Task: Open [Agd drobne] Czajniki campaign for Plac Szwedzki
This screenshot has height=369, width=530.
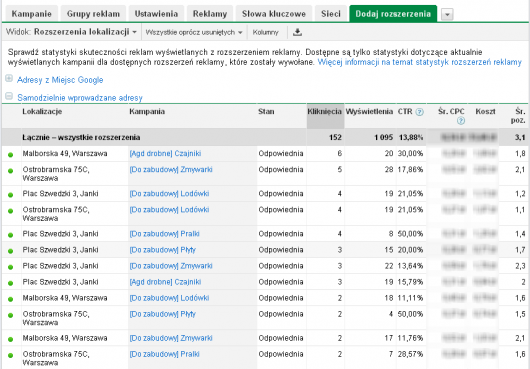Action: (x=165, y=282)
